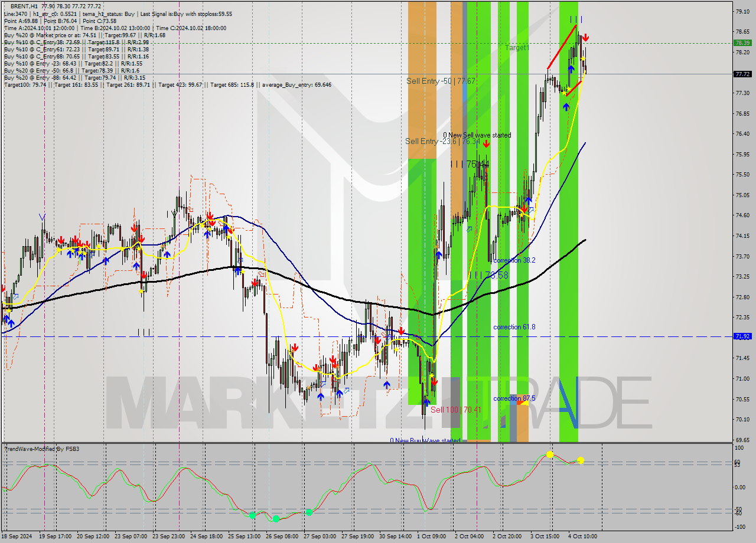
Task: Click the last yellow dot on TrendWave line
Action: [581, 460]
